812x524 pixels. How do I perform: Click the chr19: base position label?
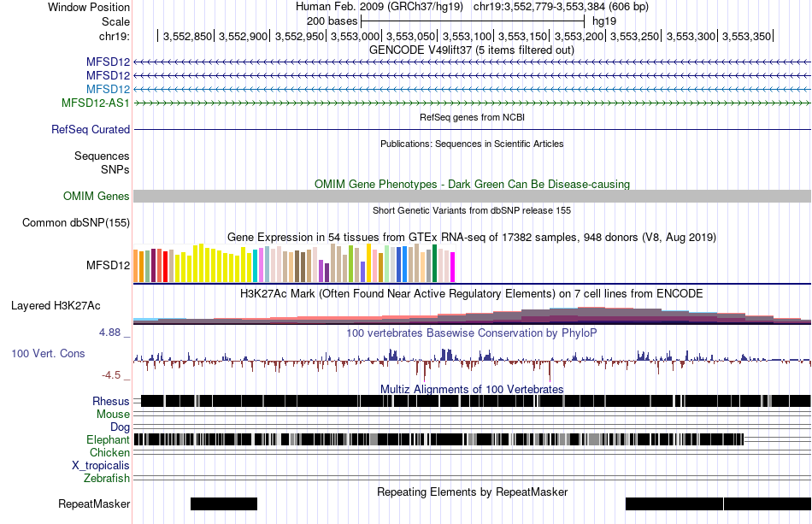pyautogui.click(x=115, y=36)
